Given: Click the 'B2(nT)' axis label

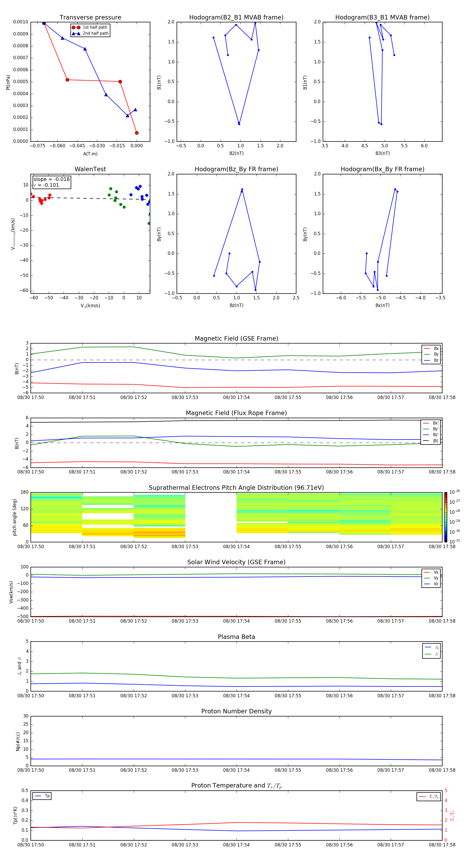Looking at the screenshot, I should [236, 153].
